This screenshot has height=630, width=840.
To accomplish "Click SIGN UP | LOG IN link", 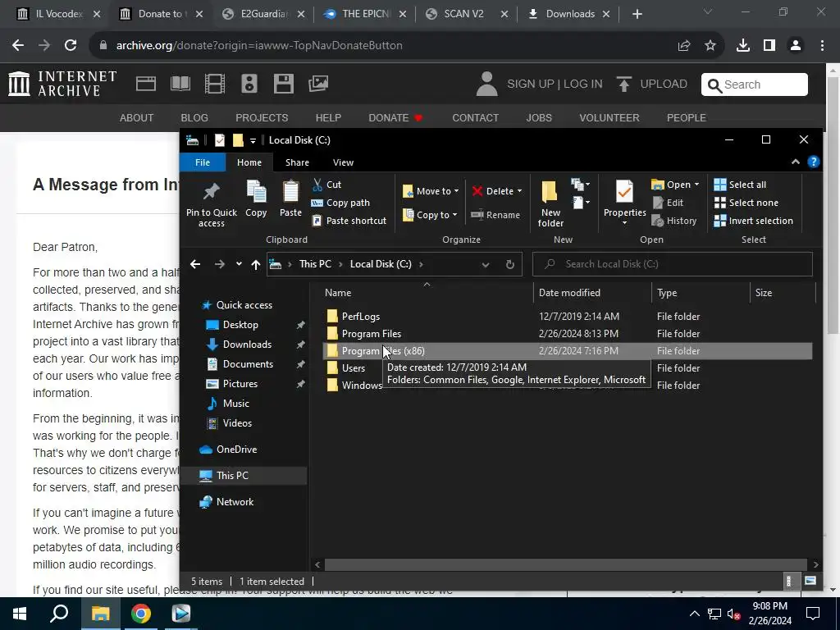I will click(x=555, y=84).
